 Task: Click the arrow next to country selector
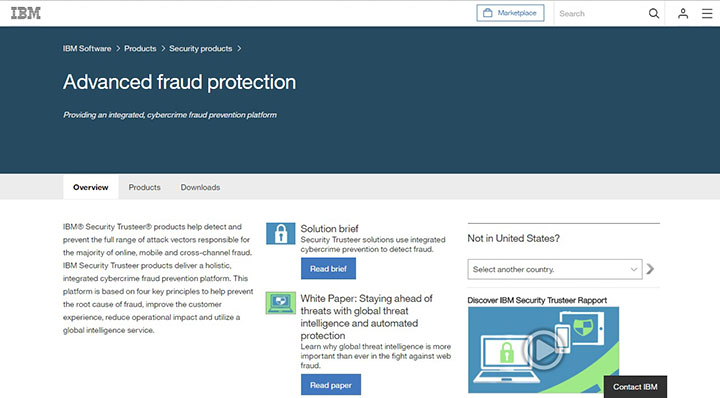(x=650, y=269)
